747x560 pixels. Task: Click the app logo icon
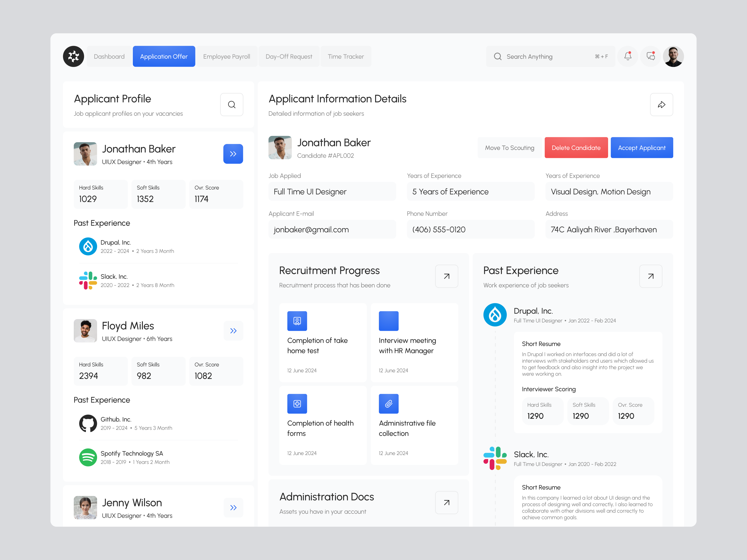click(73, 56)
